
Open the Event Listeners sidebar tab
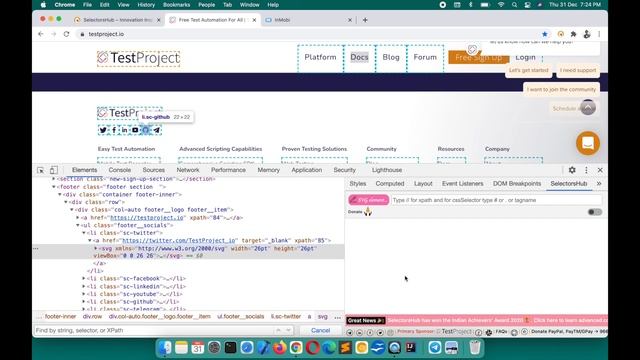click(x=462, y=184)
